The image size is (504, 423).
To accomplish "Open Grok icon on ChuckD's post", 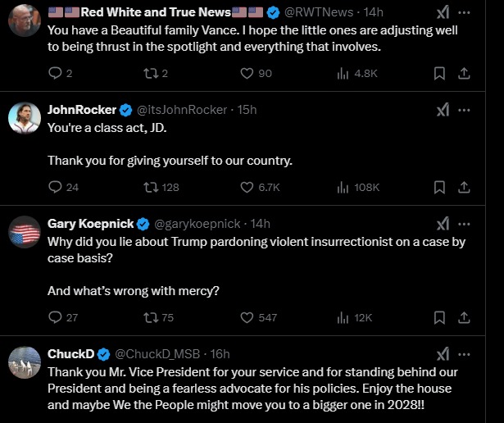I will tap(442, 354).
